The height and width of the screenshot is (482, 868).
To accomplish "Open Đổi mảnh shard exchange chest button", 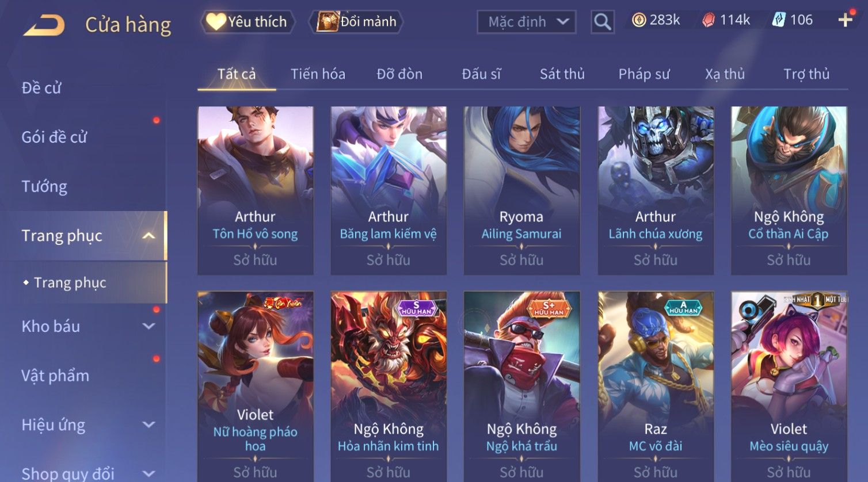I will pyautogui.click(x=357, y=22).
